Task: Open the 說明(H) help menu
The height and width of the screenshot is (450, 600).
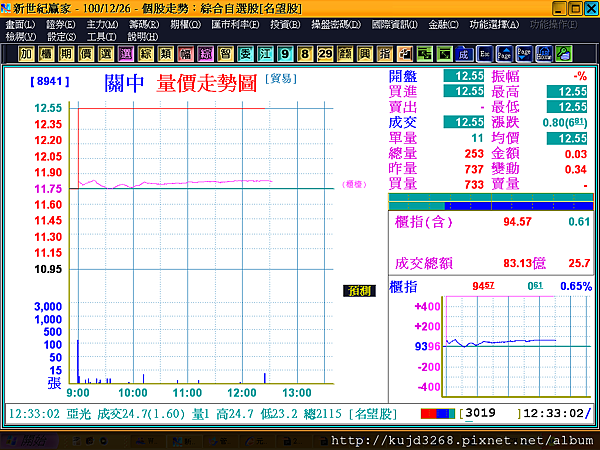Action: [x=143, y=37]
